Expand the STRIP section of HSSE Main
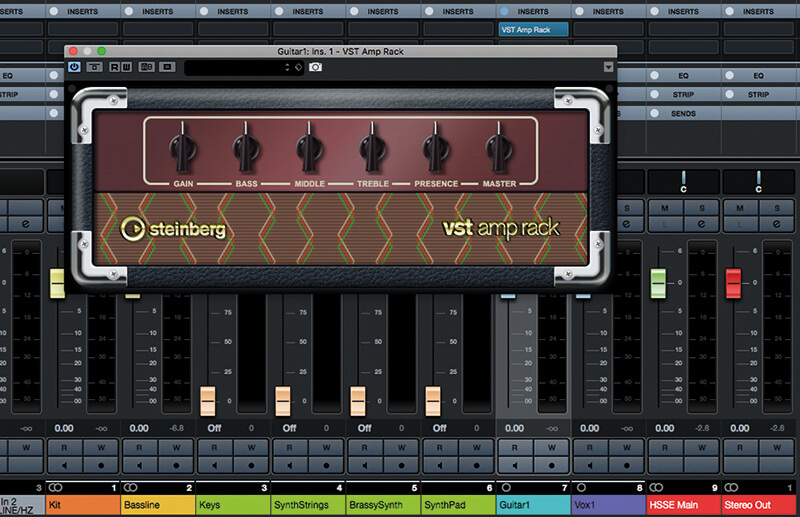 click(684, 94)
